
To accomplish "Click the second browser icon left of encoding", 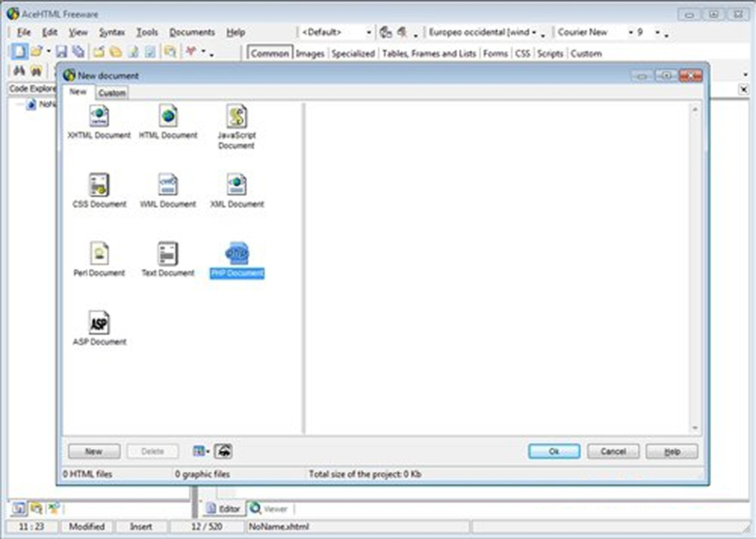I will pyautogui.click(x=403, y=32).
